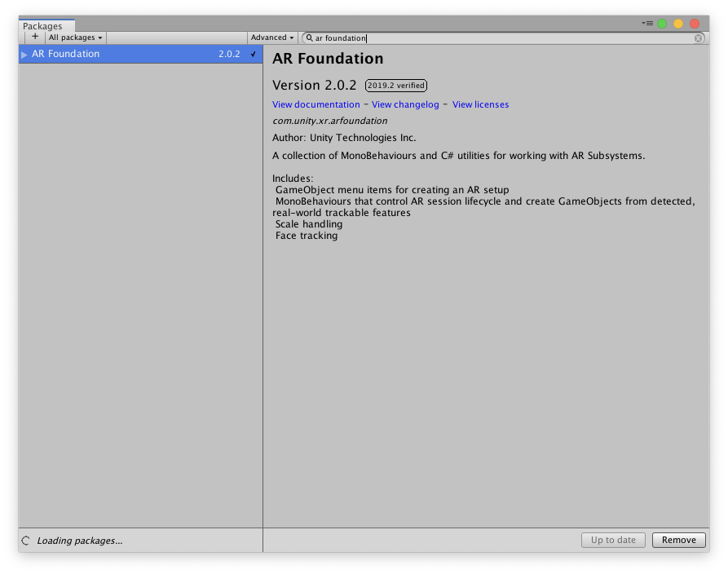Click the 2019.2 verified badge
This screenshot has height=574, width=728.
click(x=396, y=86)
